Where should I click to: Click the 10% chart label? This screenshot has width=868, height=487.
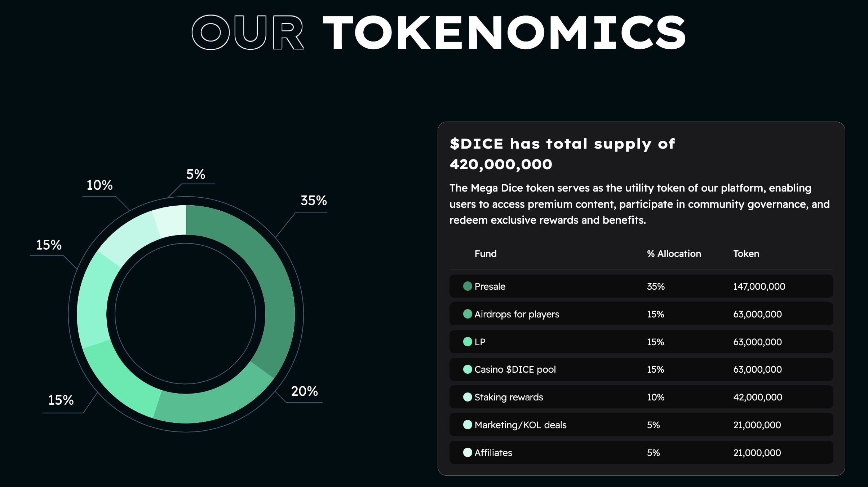click(x=99, y=185)
